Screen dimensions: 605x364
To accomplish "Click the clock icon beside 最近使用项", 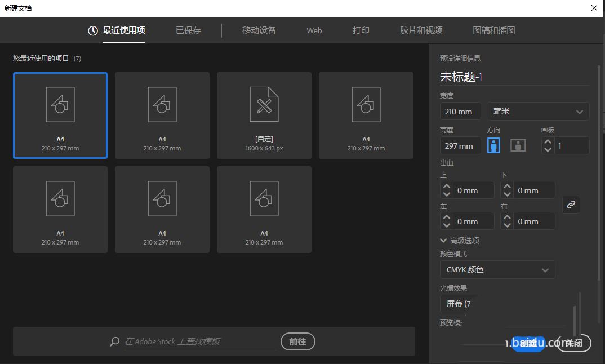I will (92, 30).
